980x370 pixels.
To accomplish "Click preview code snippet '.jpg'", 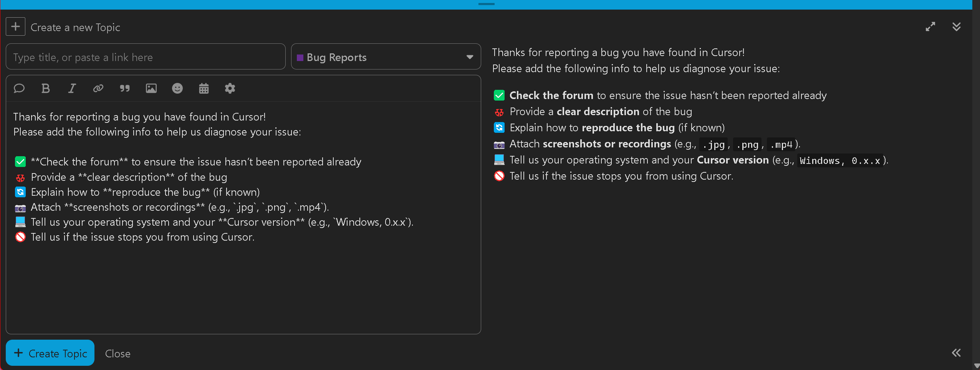I will click(x=713, y=144).
